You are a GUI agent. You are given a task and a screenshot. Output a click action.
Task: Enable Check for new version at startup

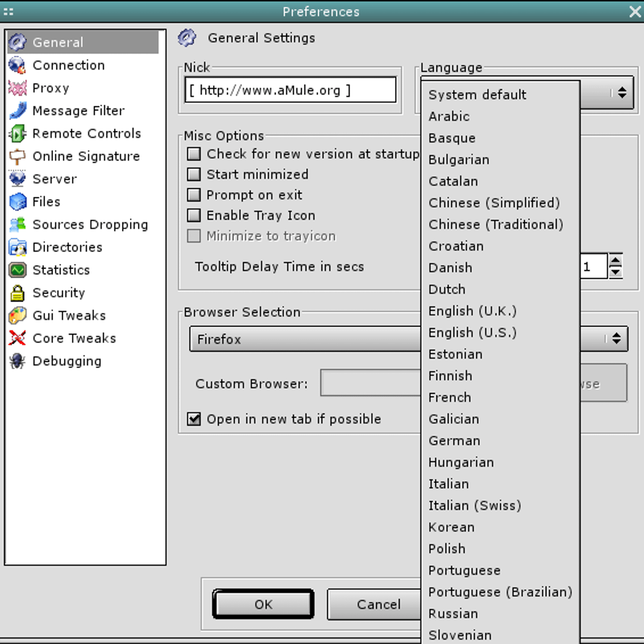click(x=194, y=154)
